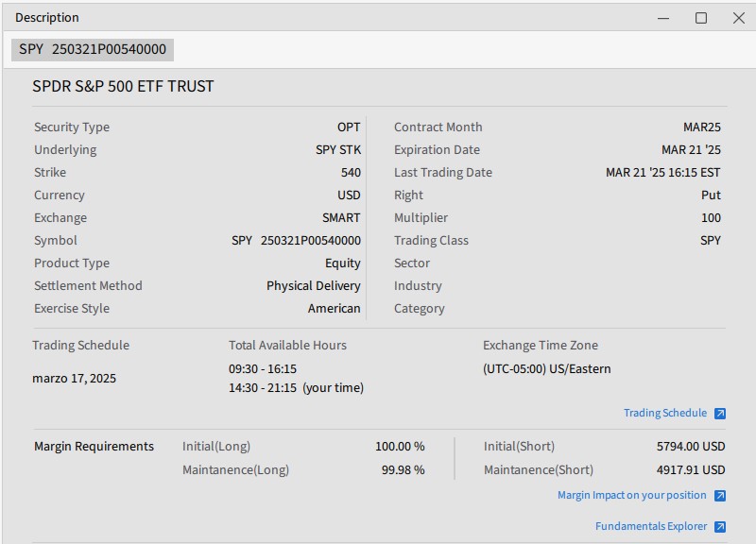The height and width of the screenshot is (544, 756).
Task: Click the Last Trading Date value
Action: click(x=662, y=173)
